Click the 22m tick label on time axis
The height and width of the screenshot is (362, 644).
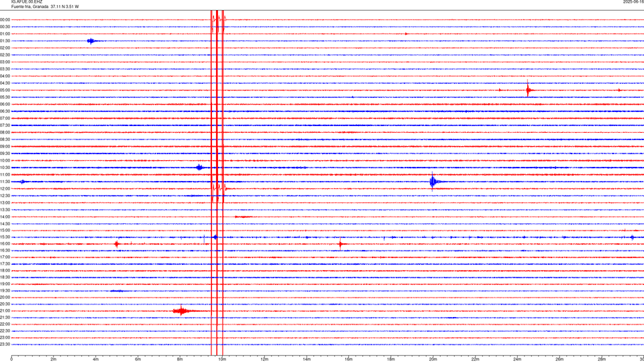(x=475, y=359)
